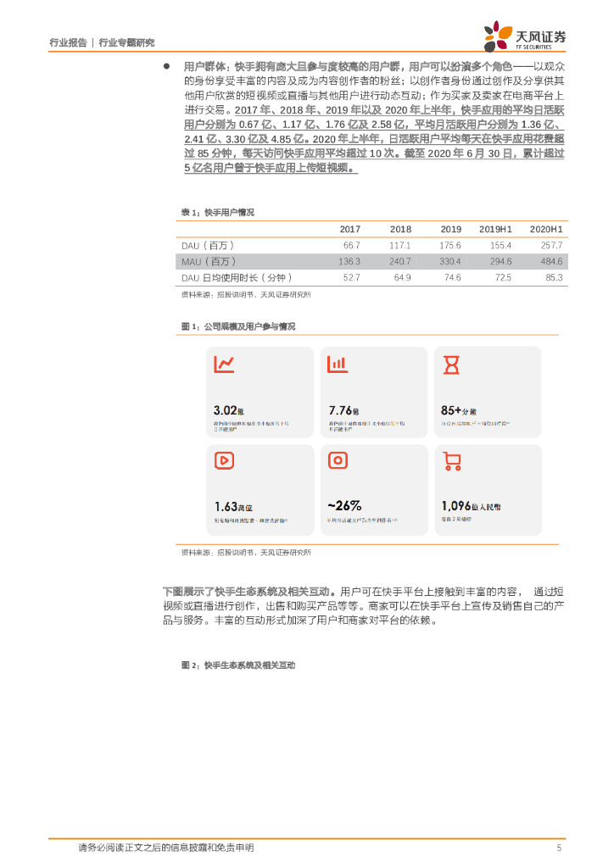Click the source note below the table
614x868 pixels.
point(247,294)
